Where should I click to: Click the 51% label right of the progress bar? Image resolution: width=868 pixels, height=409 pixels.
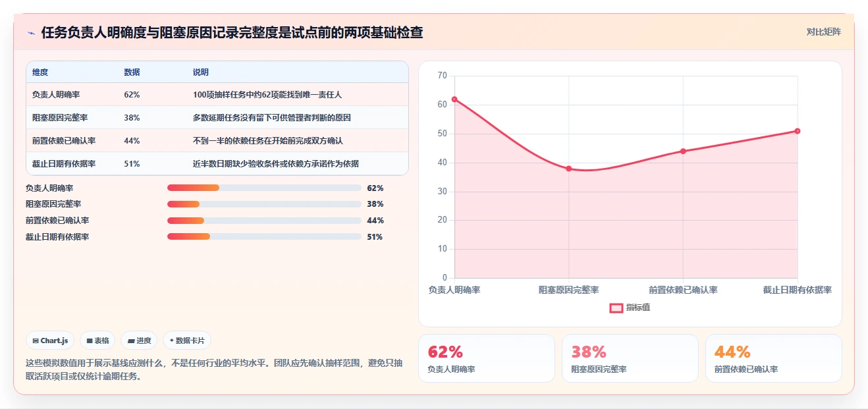[x=375, y=237]
